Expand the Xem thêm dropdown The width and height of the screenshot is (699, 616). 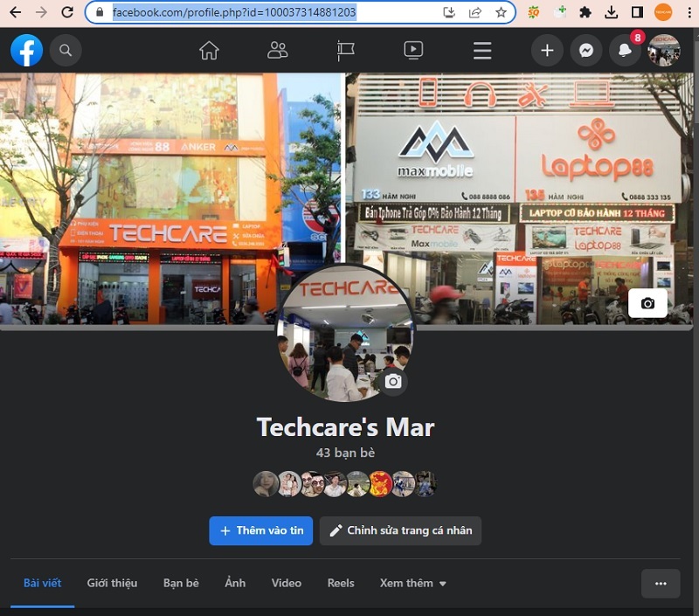coord(412,583)
